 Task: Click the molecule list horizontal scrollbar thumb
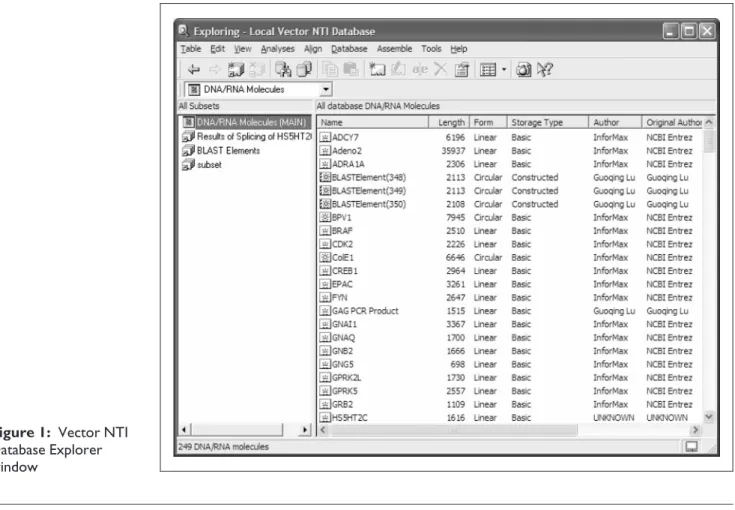tap(454, 430)
